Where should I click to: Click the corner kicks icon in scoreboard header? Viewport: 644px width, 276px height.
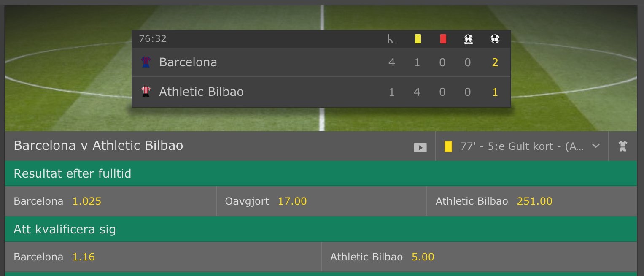[392, 39]
